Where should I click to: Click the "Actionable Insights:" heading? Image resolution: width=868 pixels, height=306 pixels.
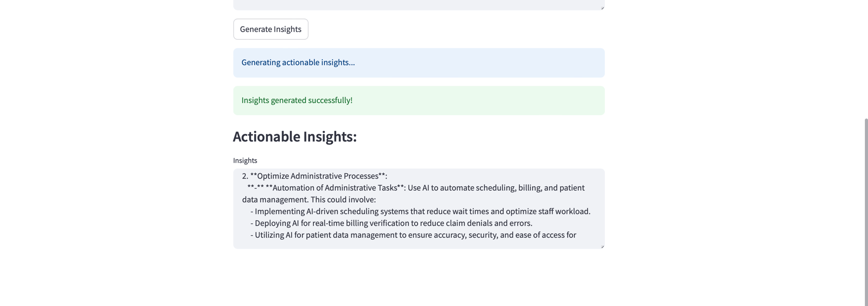coord(295,137)
